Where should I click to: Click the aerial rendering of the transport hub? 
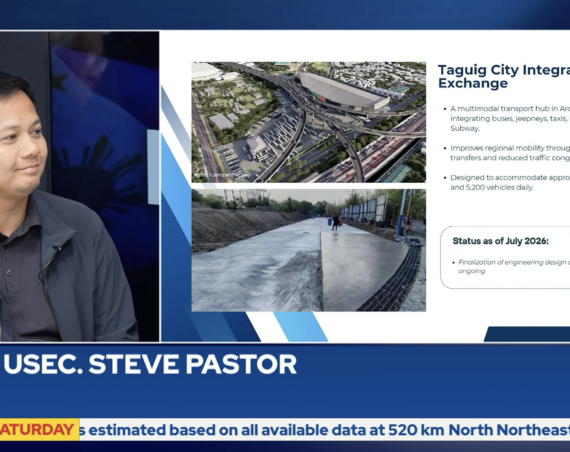point(309,122)
